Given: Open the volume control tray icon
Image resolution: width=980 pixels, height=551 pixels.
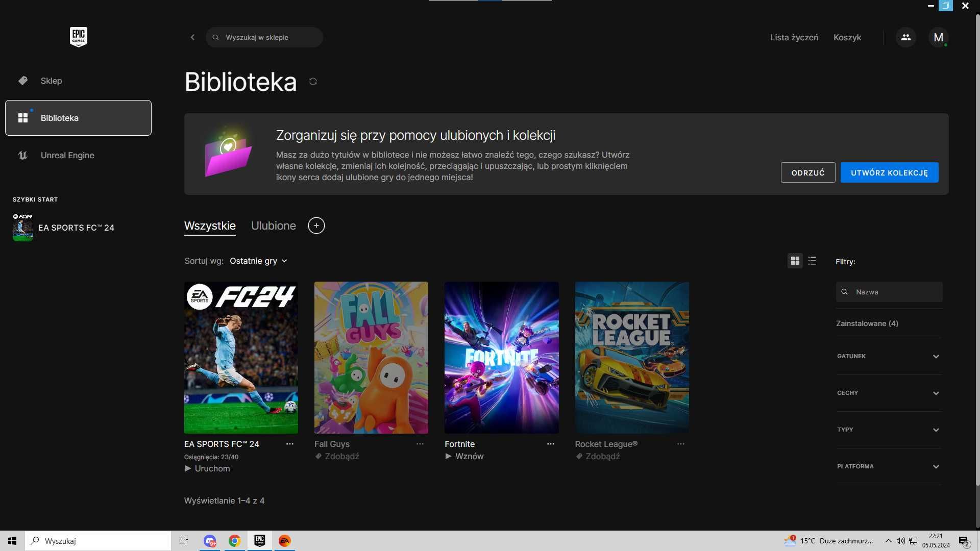Looking at the screenshot, I should click(901, 541).
